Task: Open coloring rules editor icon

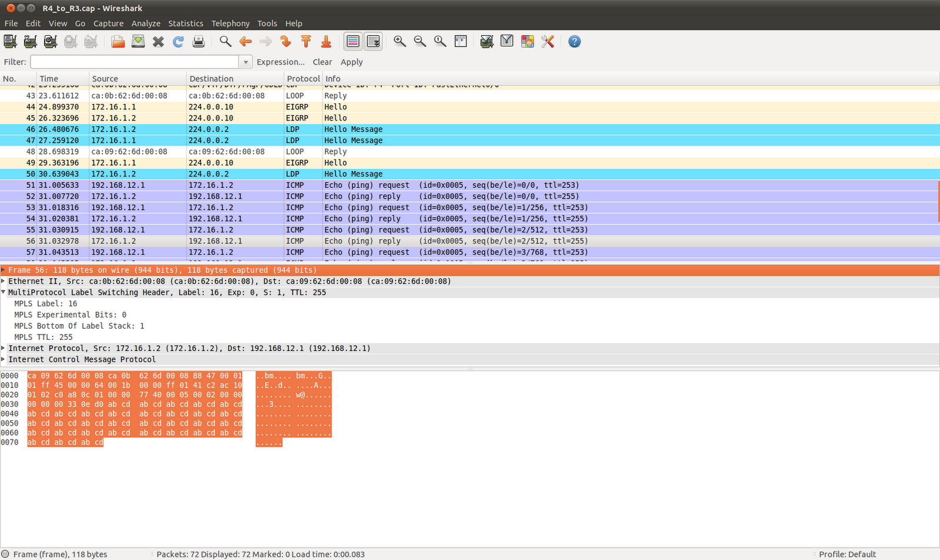Action: click(528, 41)
